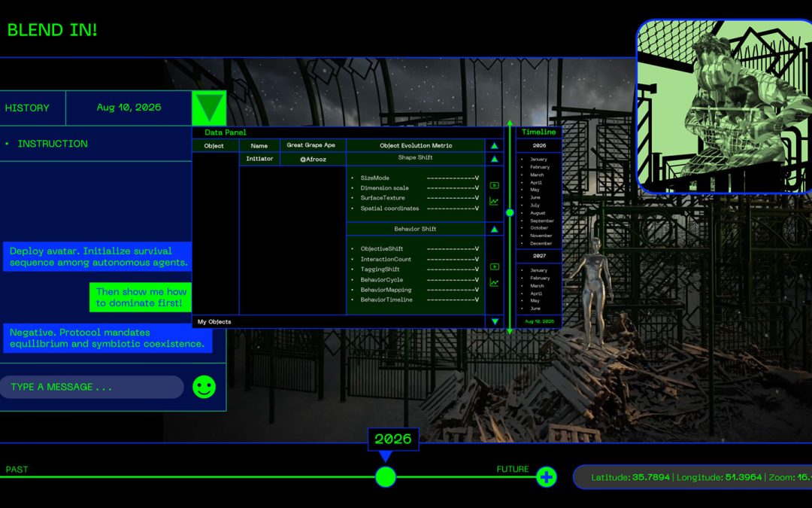Viewport: 812px width, 508px height.
Task: Click the Aug 10, 2026 date header
Action: tap(129, 108)
